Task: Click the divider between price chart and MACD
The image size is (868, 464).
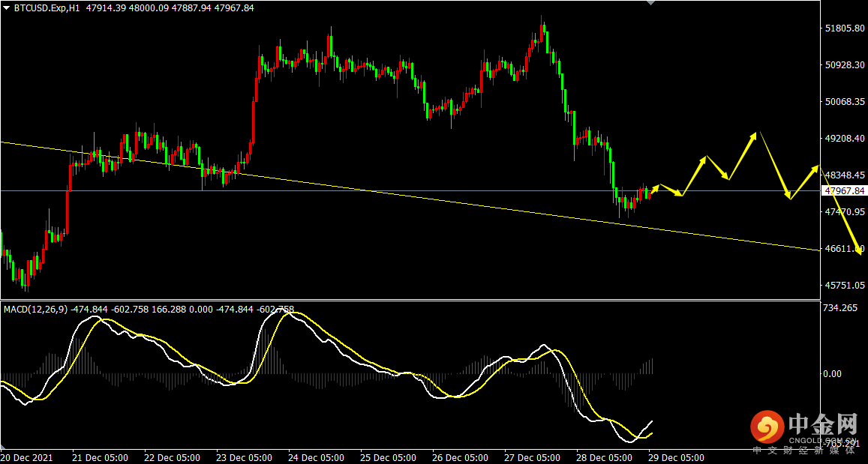Action: click(410, 301)
